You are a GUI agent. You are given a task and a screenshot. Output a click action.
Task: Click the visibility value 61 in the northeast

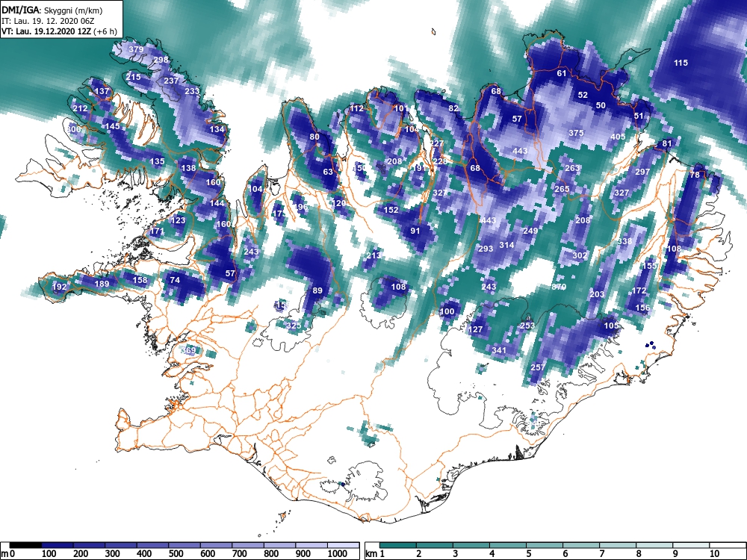tap(562, 73)
